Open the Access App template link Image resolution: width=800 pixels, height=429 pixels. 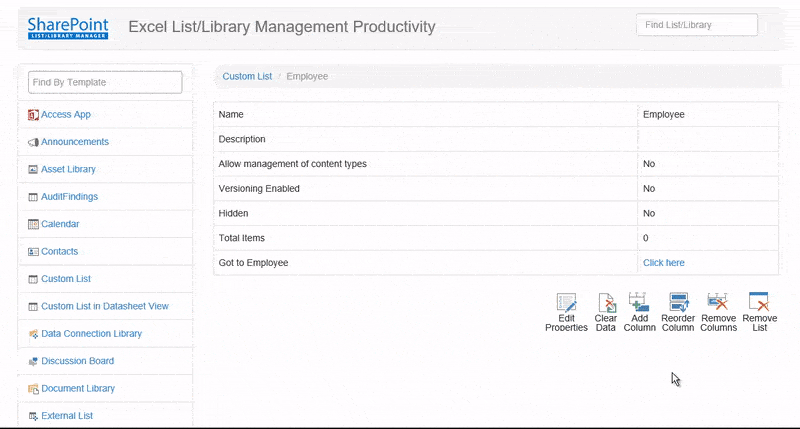(66, 114)
